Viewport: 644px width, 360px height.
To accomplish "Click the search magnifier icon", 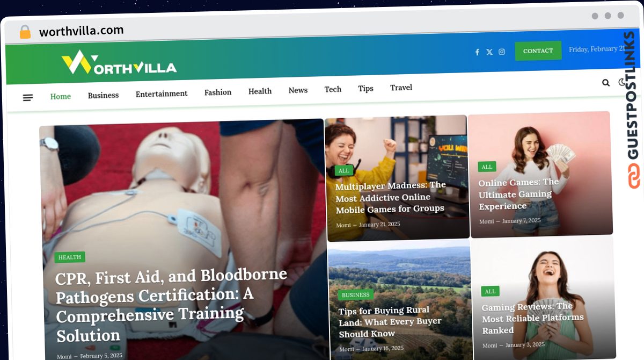I will [606, 83].
